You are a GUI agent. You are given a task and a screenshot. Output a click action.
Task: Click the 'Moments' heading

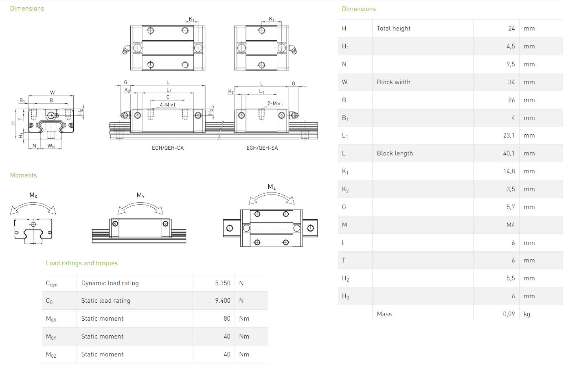[24, 175]
